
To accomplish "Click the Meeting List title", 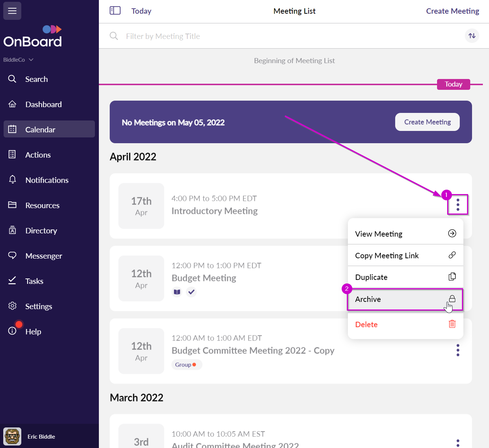I will point(294,11).
